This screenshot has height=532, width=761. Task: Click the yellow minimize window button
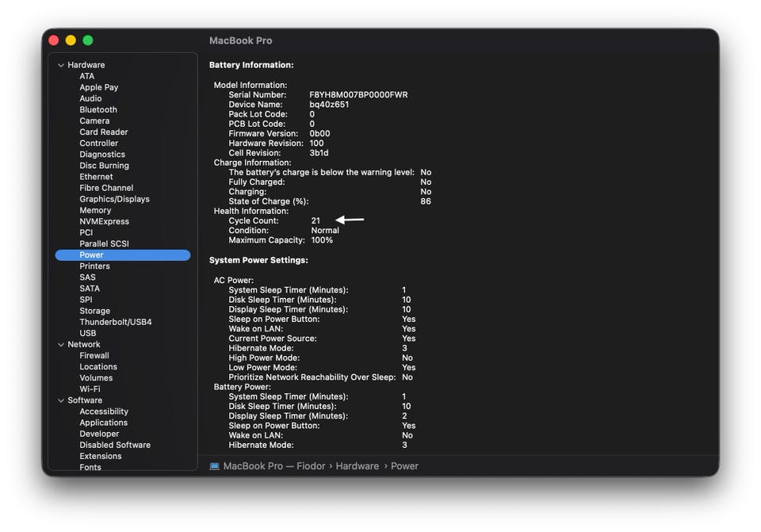click(x=71, y=40)
